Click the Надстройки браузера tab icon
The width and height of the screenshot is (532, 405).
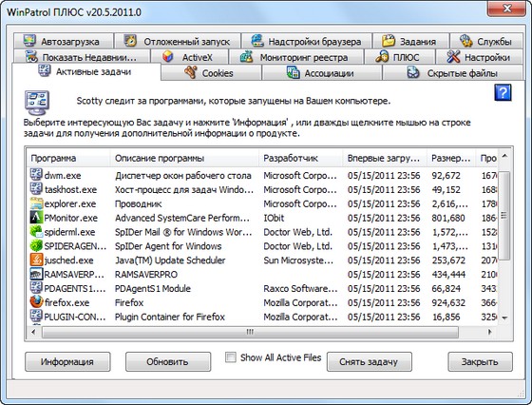257,41
